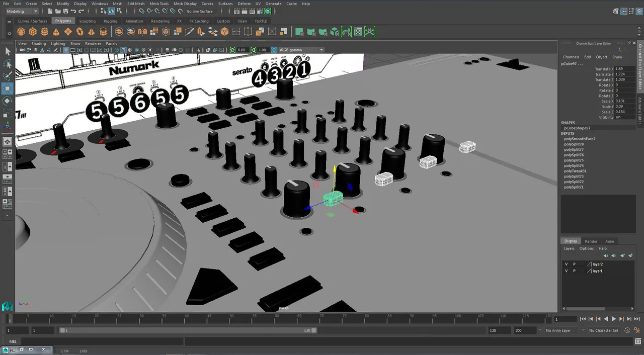Create a polygon cube from the shelf
Screen dimensions: 644x355
33,32
